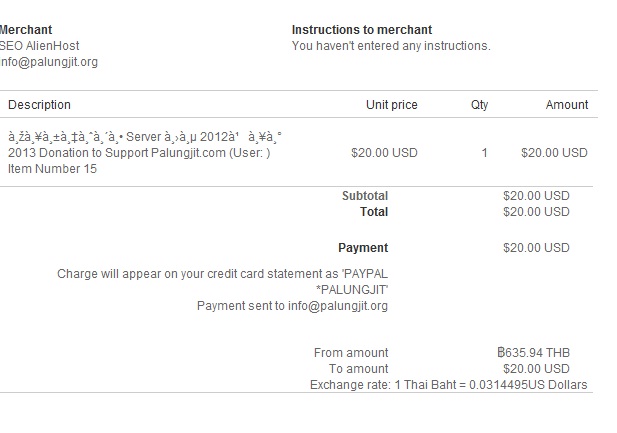Click the Description column header

coord(39,105)
